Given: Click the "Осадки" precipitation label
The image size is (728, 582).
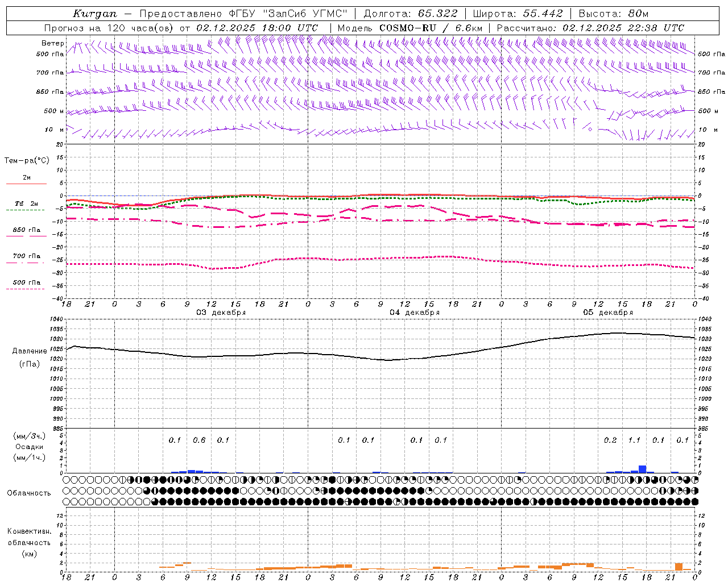Looking at the screenshot, I should coord(30,447).
